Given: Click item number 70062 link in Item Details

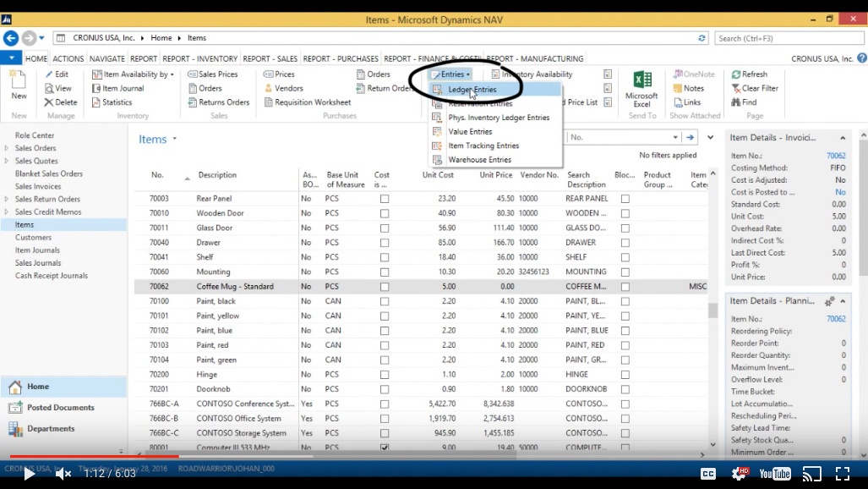Looking at the screenshot, I should point(835,156).
